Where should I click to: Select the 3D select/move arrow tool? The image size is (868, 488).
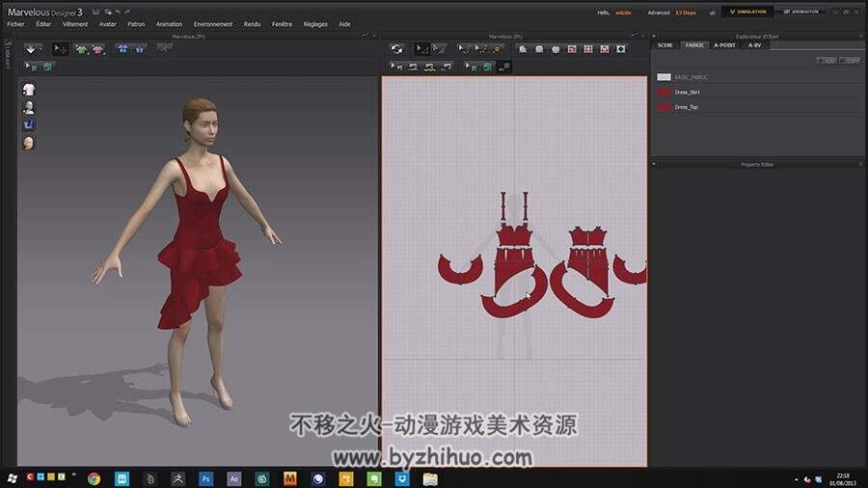(60, 49)
